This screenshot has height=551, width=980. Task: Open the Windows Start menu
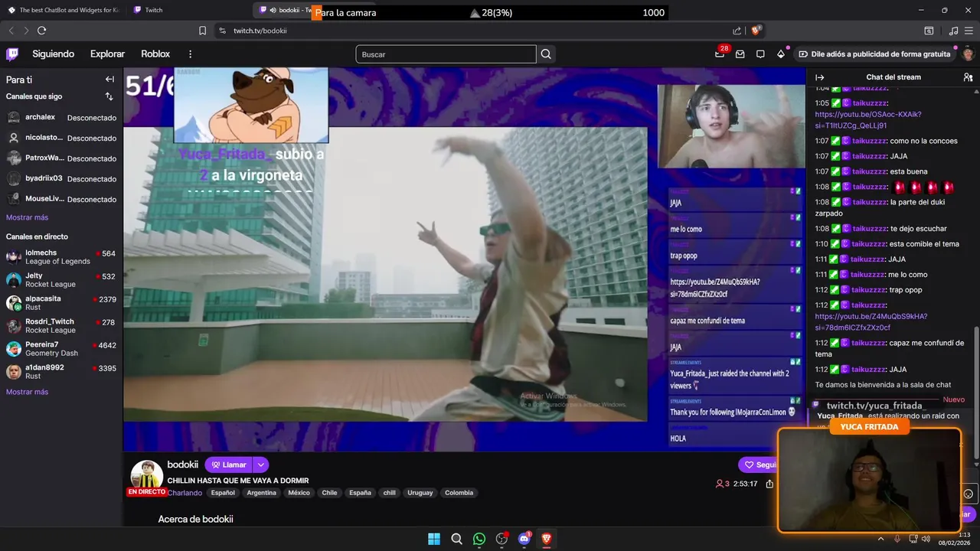pyautogui.click(x=434, y=539)
